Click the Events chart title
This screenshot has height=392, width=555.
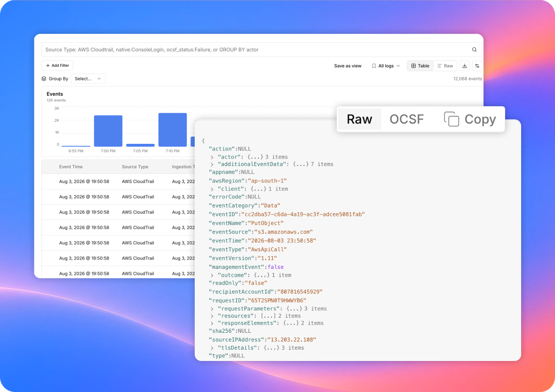55,94
